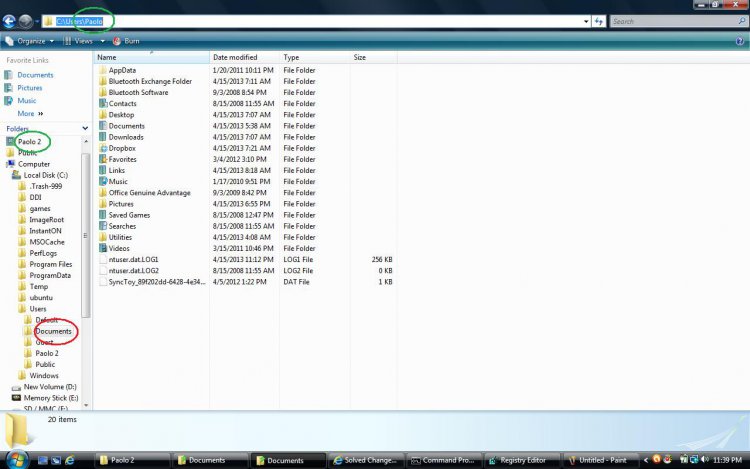The image size is (750, 469).
Task: Collapse the Folders pane chevron
Action: coord(85,129)
